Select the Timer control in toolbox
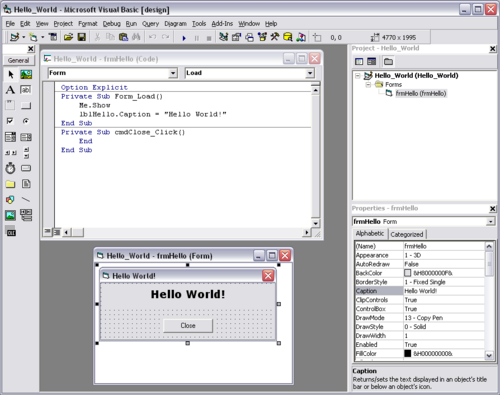This screenshot has height=395, width=500. (x=10, y=168)
